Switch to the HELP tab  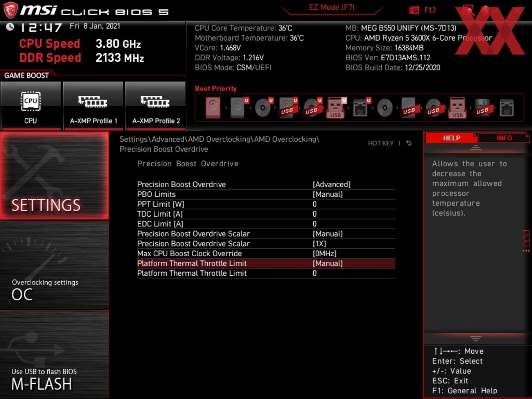click(451, 138)
